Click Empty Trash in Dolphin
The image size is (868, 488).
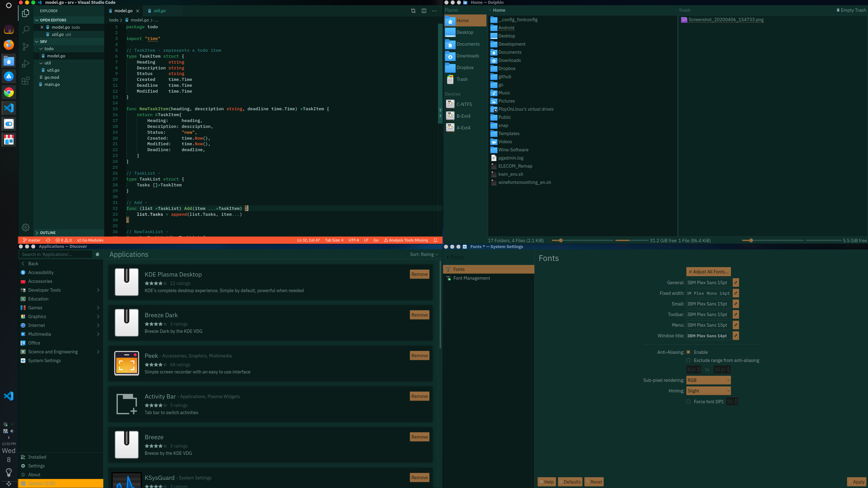pos(851,10)
